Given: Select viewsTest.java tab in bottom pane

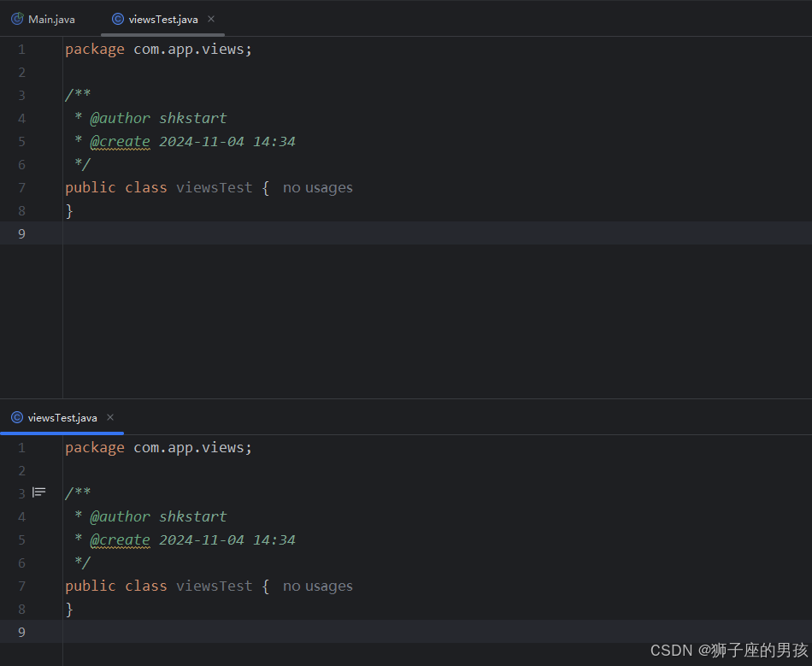Looking at the screenshot, I should pos(62,418).
